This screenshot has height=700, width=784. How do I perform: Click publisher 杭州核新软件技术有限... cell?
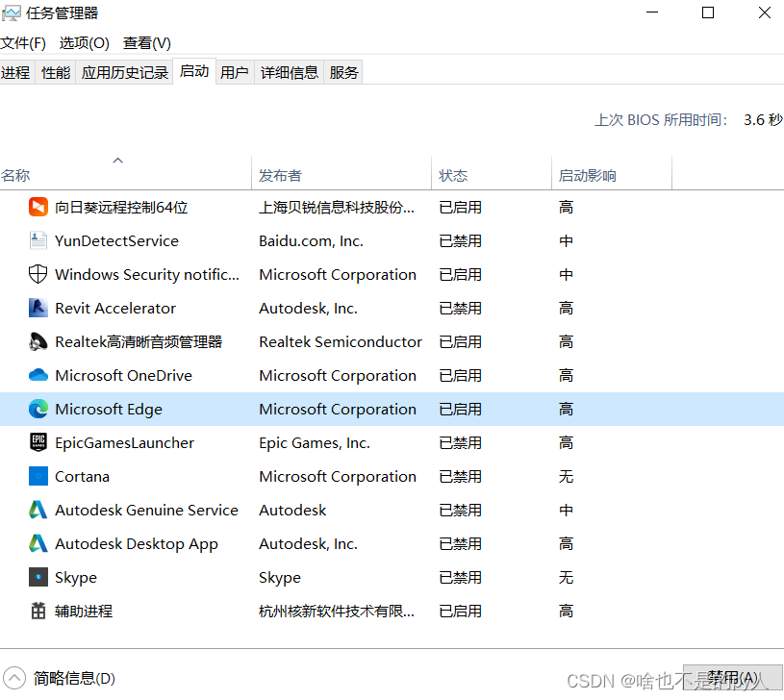pos(337,611)
